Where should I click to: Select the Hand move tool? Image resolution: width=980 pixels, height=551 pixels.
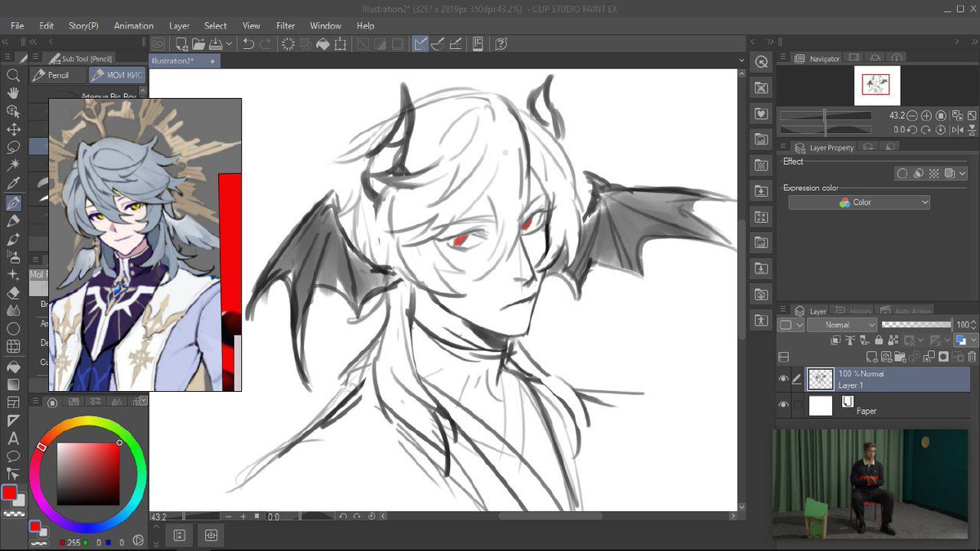pos(13,93)
